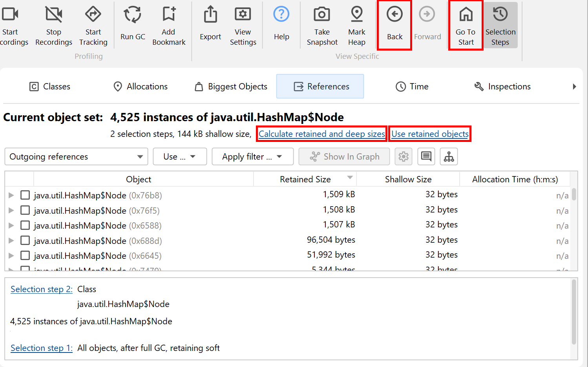Viewport: 588px width, 367px height.
Task: Open the Outgoing references dropdown
Action: tap(76, 157)
